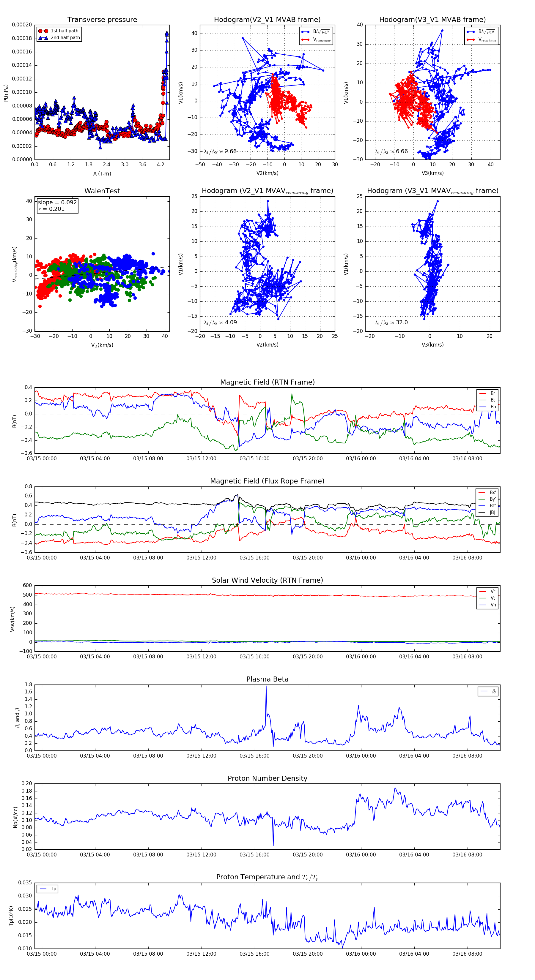
Task: Select the "Vn" legend entry
Action: pos(487,605)
